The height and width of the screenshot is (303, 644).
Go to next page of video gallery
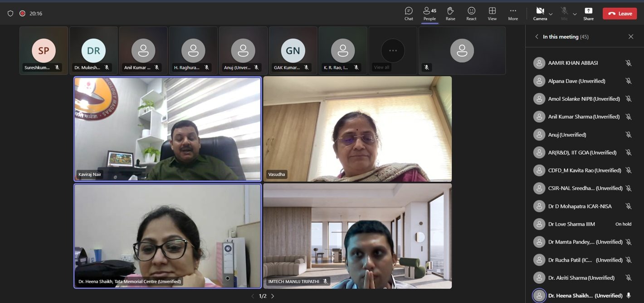coord(273,296)
